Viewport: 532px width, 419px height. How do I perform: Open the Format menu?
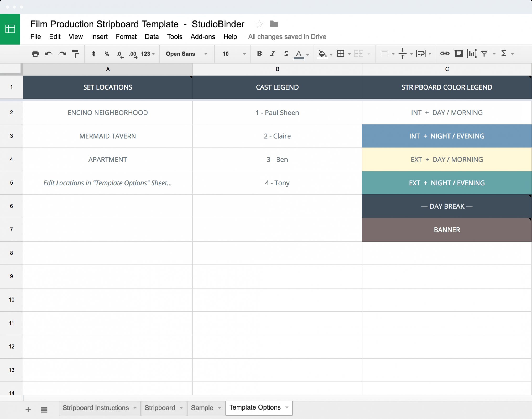pyautogui.click(x=126, y=37)
